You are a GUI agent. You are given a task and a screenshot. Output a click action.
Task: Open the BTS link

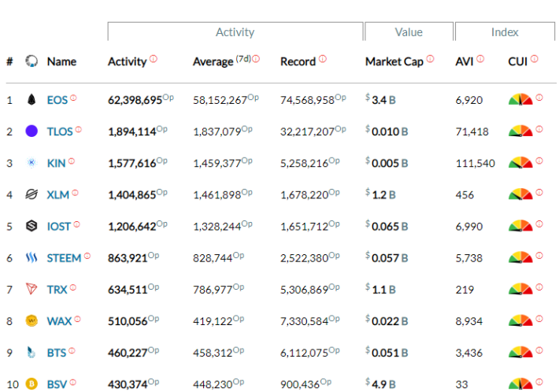point(57,353)
